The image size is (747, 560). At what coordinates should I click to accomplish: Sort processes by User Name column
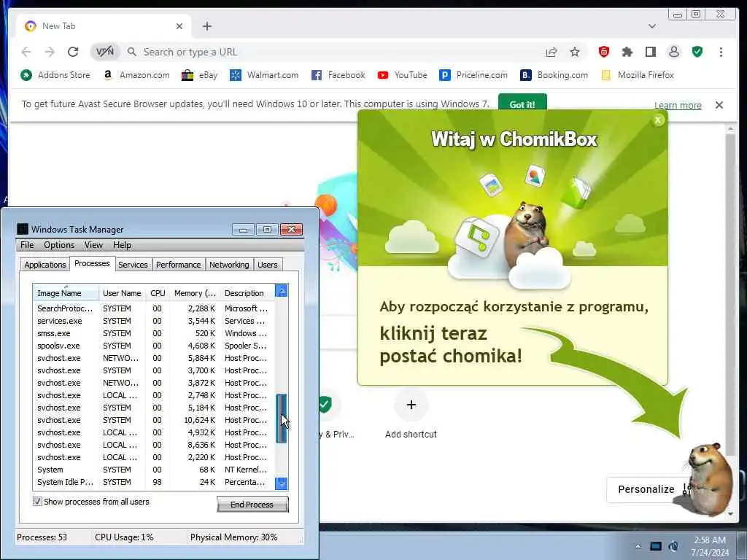(x=122, y=293)
